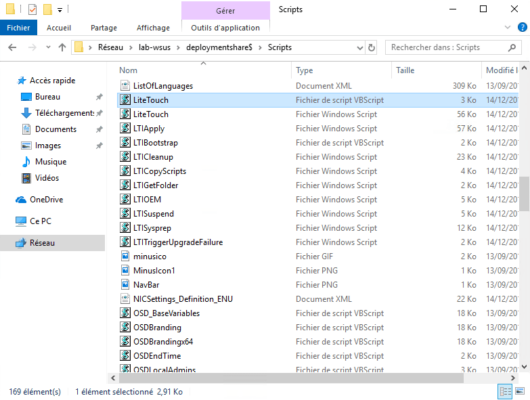Screen dimensions: 530x400
Task: Select the LTICopyScripts script icon
Action: pos(125,171)
